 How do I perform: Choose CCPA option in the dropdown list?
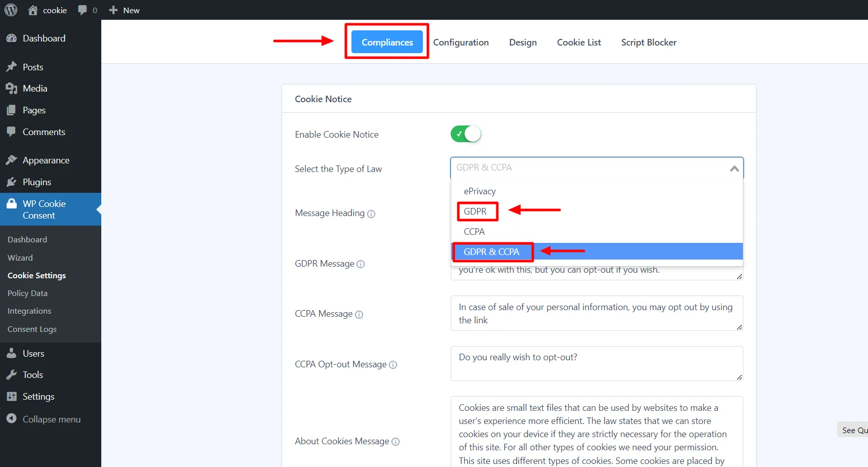pyautogui.click(x=474, y=232)
